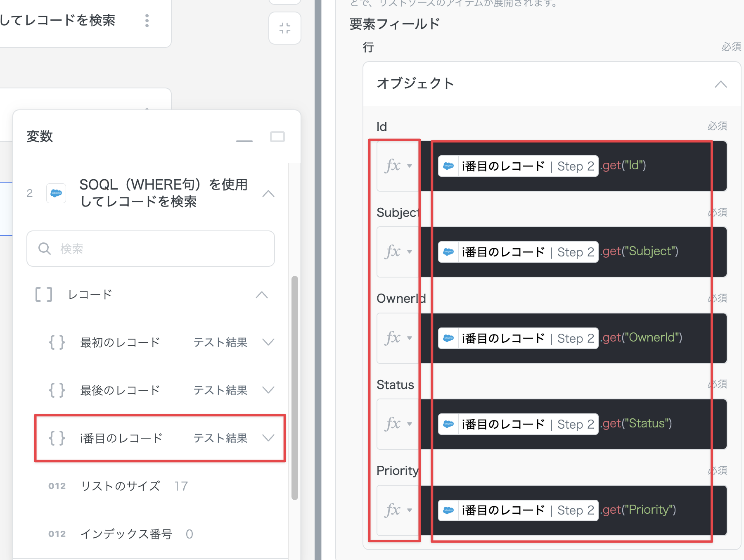Click the three-dot menu on the step card

pos(147,21)
